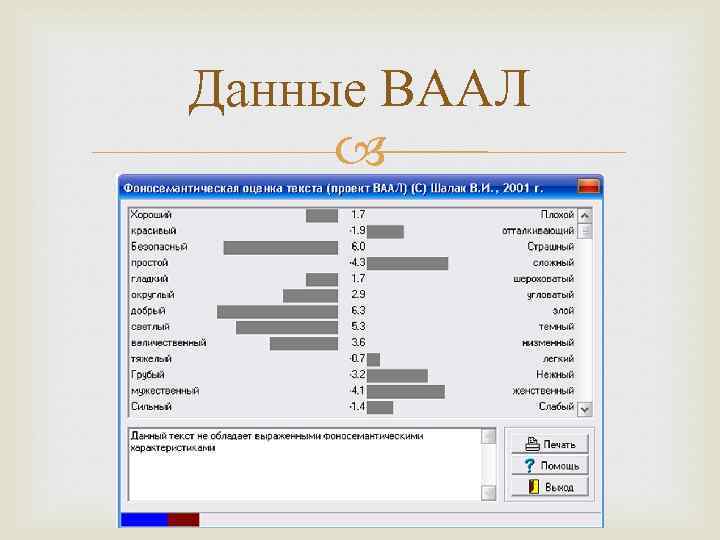Click the window title bar text
720x540 pixels.
[333, 188]
